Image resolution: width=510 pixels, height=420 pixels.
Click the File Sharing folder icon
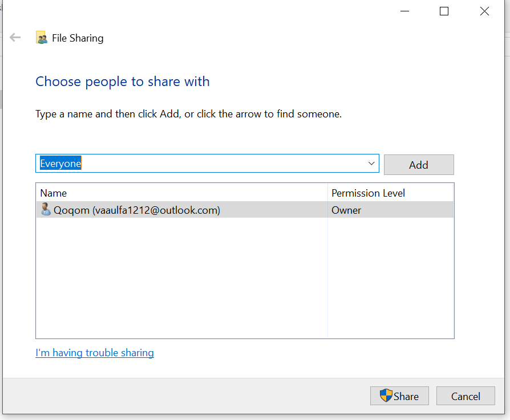[x=41, y=38]
